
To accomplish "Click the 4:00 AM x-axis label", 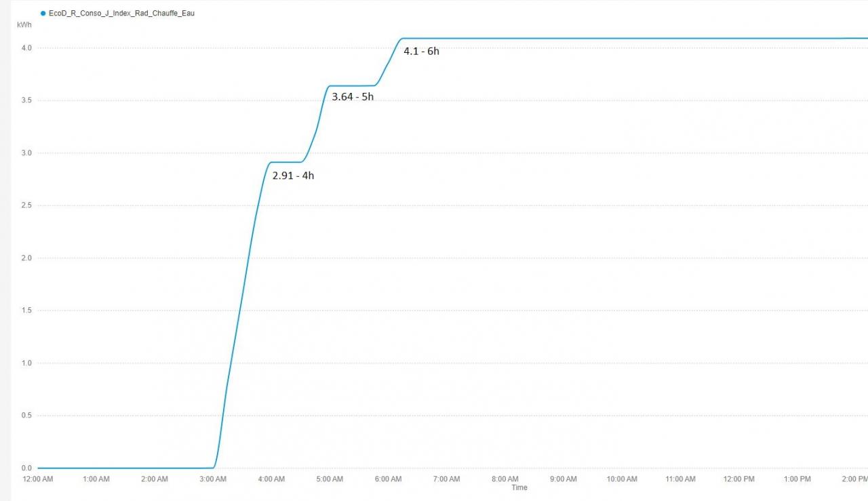I will point(271,479).
